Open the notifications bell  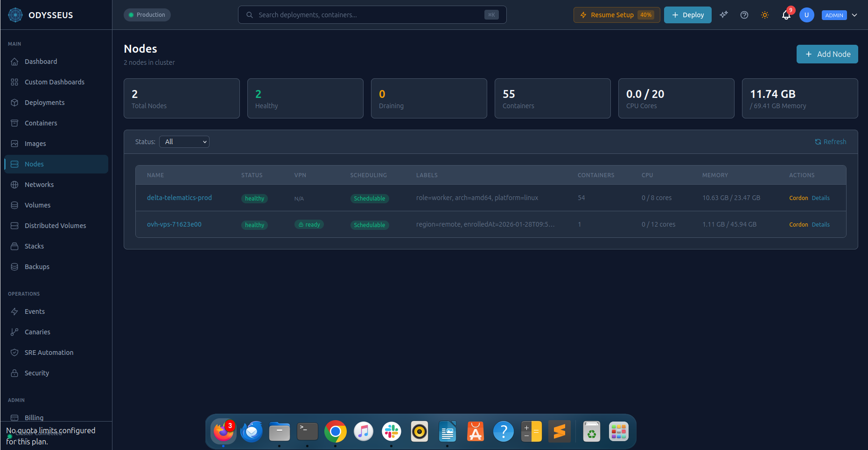click(786, 15)
